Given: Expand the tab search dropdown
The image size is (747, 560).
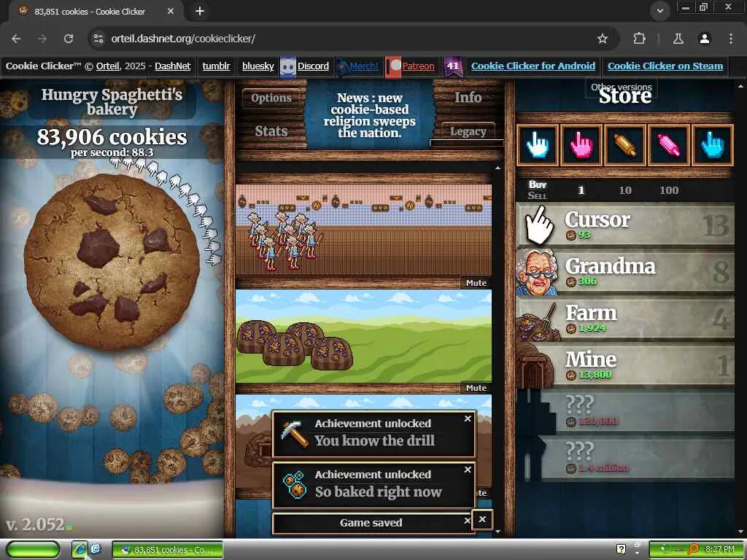Looking at the screenshot, I should [x=659, y=11].
